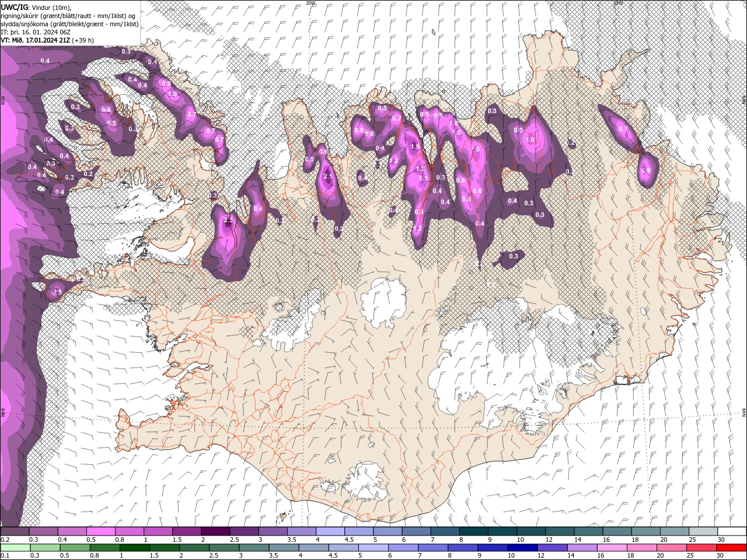Click the "VT: Mið. 17.01.2024 21Z (+39 h)" line
The height and width of the screenshot is (560, 747).
tap(47, 40)
